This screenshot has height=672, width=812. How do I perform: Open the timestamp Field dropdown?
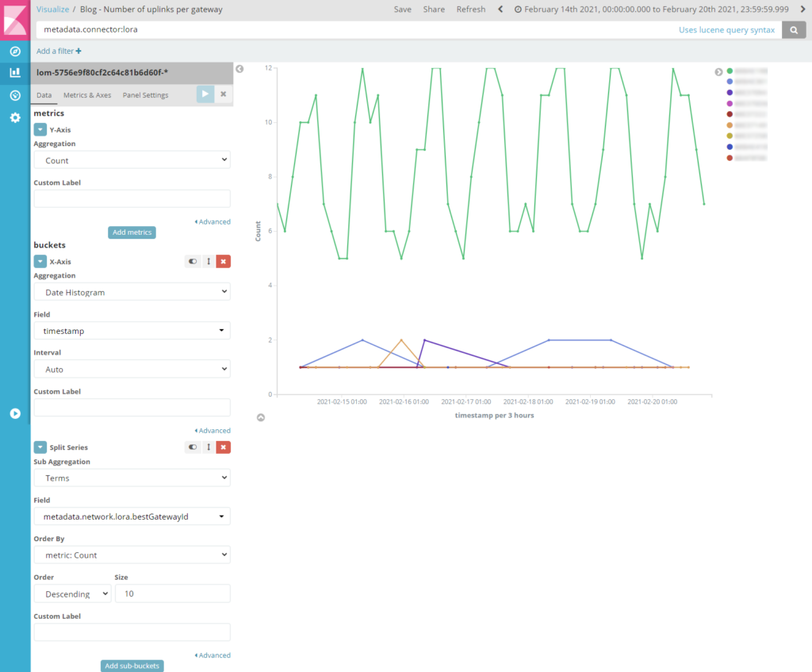point(132,331)
